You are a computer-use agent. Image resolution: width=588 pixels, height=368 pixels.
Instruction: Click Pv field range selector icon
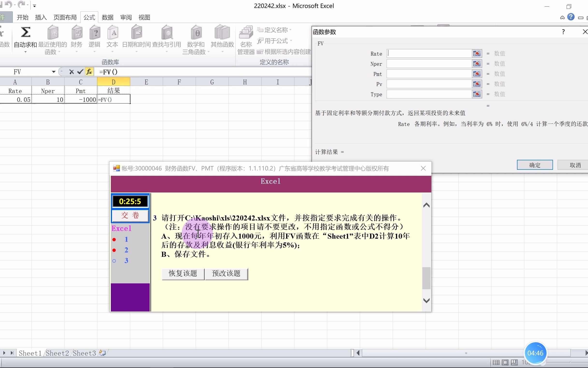pos(477,84)
